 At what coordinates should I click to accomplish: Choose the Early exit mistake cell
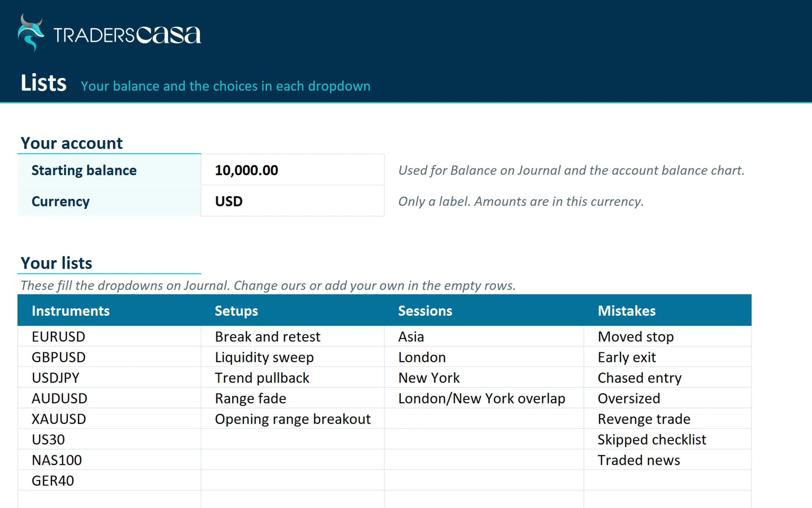(667, 357)
